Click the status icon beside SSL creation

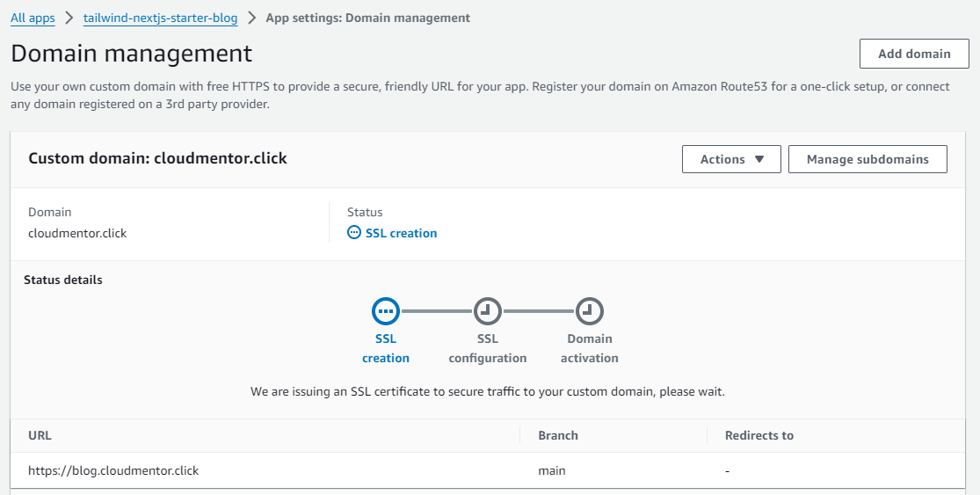354,233
